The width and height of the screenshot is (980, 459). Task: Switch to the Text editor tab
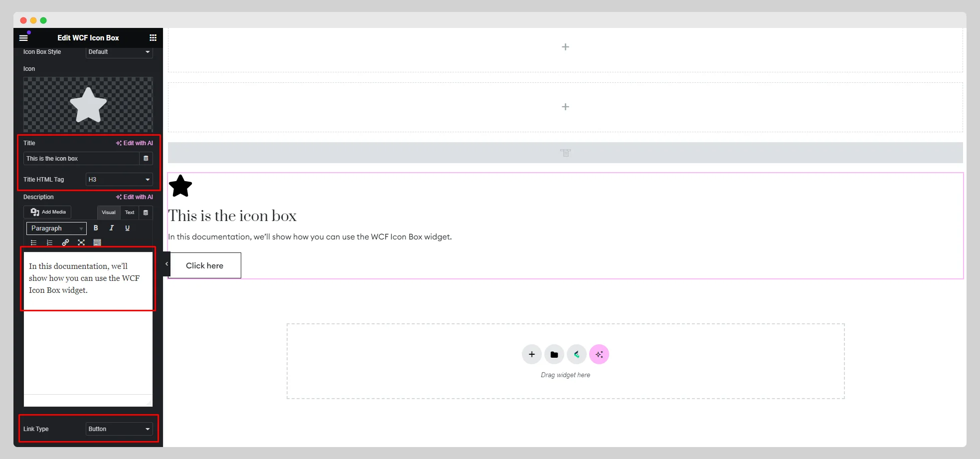[130, 213]
